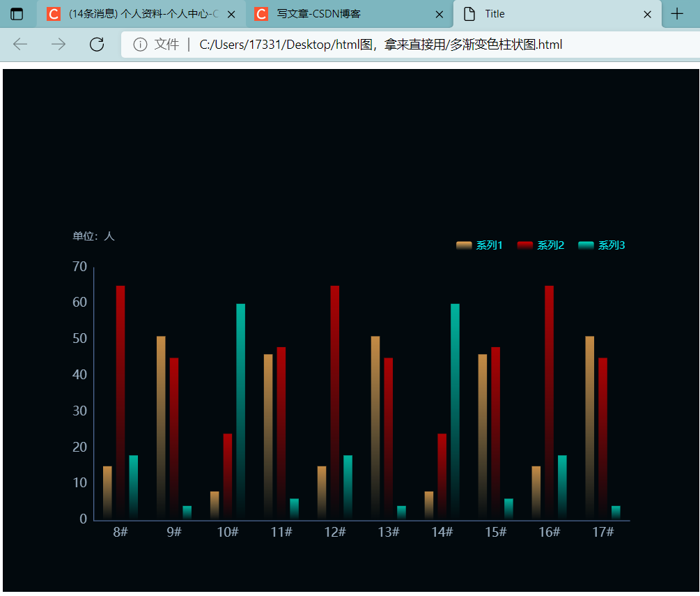
Task: Close the 写文章-CSDN博客 tab
Action: 440,15
